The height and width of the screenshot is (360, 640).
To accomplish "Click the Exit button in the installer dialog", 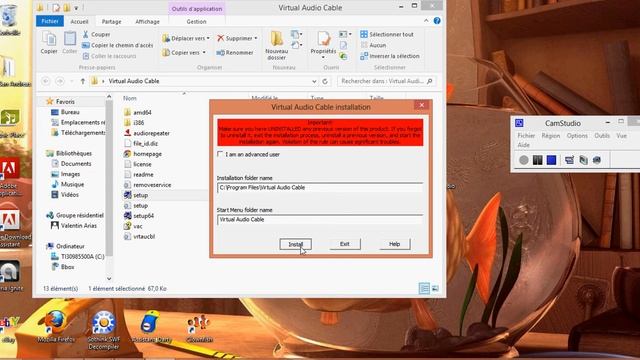I will [344, 244].
